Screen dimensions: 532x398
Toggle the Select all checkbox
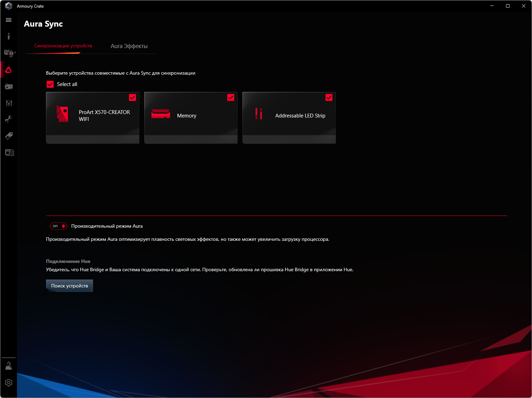50,84
